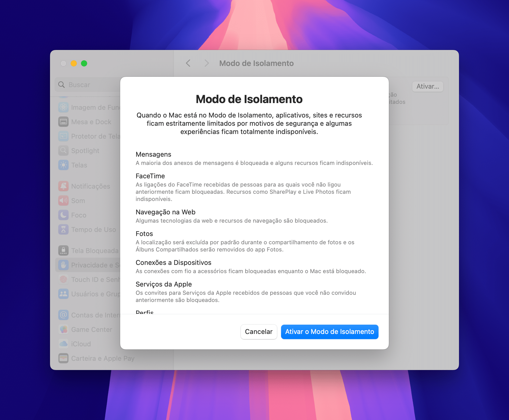Image resolution: width=509 pixels, height=420 pixels.
Task: Click the Imagem de Fundo sidebar icon
Action: 63,107
